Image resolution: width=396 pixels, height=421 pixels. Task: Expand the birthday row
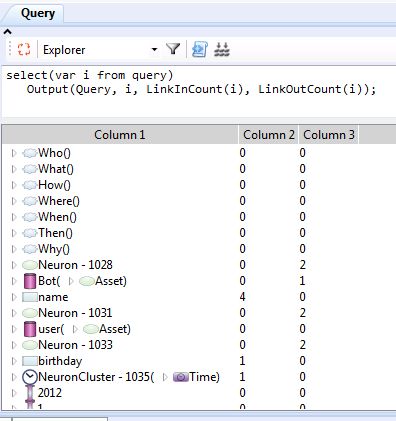14,361
